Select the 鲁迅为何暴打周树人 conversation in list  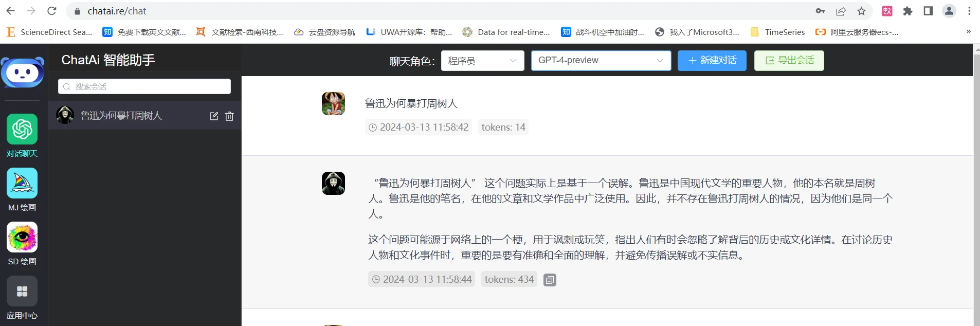coord(121,116)
